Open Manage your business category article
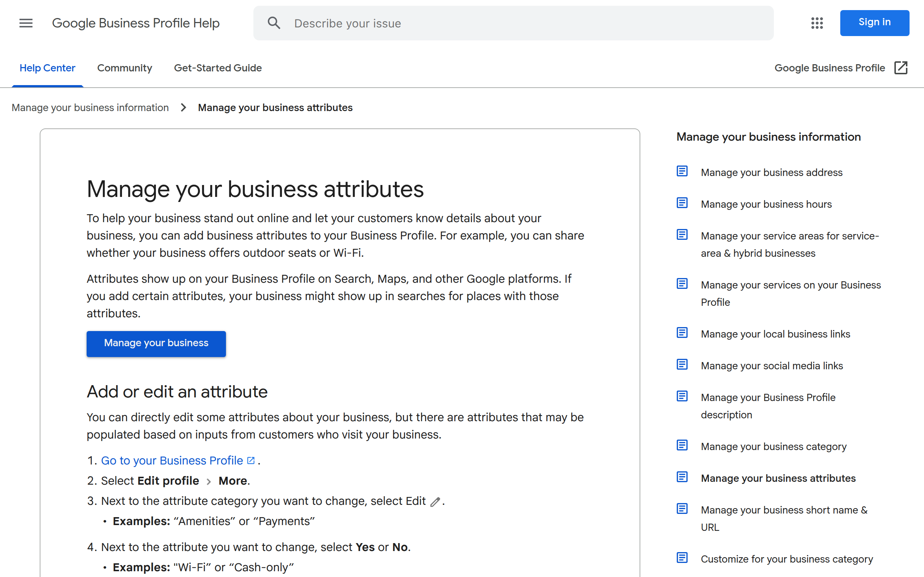Viewport: 924px width, 577px height. (x=773, y=446)
